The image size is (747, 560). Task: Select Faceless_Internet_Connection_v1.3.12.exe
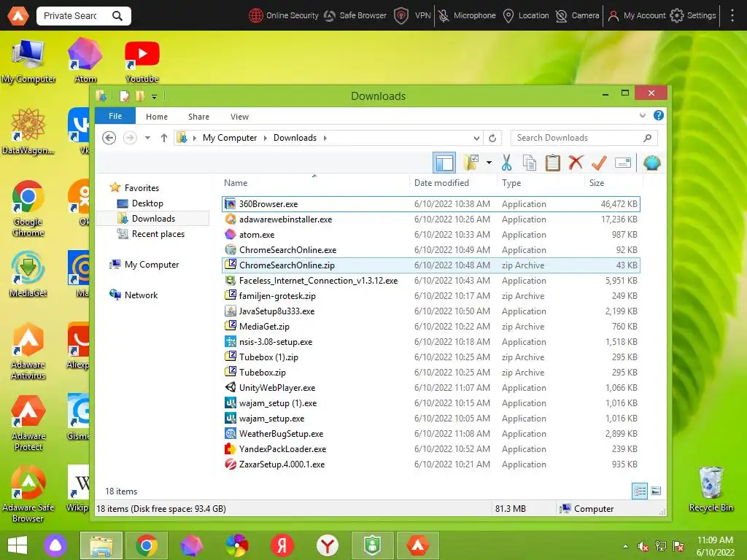tap(430, 281)
